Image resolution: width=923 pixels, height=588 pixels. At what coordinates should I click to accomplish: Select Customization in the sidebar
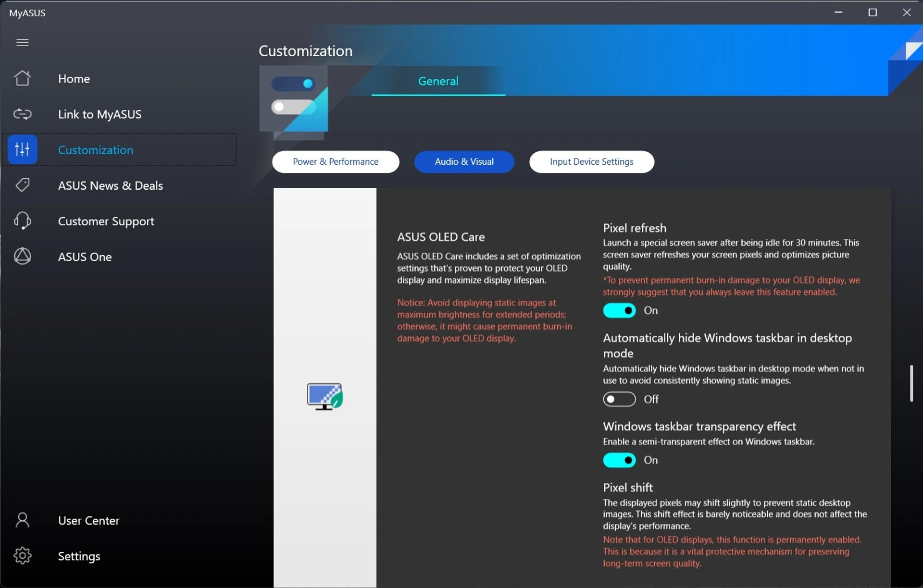point(120,149)
